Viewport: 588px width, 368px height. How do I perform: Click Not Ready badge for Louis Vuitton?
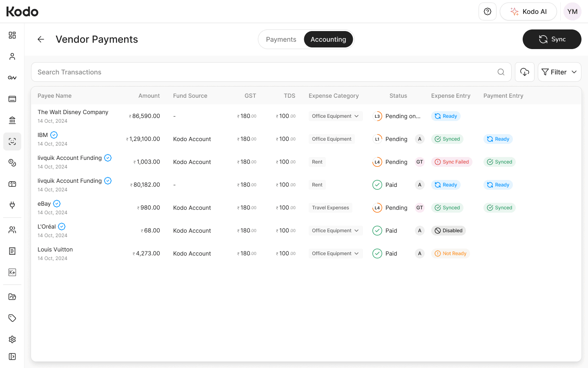click(450, 254)
